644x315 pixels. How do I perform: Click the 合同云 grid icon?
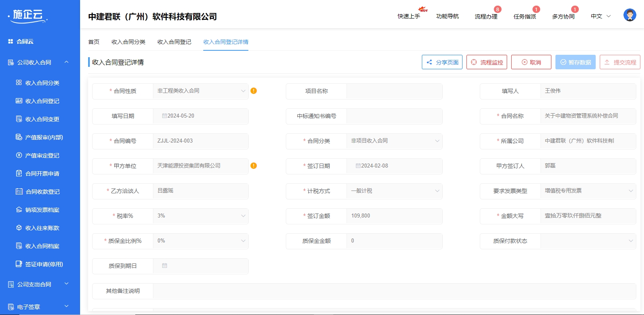(10, 41)
